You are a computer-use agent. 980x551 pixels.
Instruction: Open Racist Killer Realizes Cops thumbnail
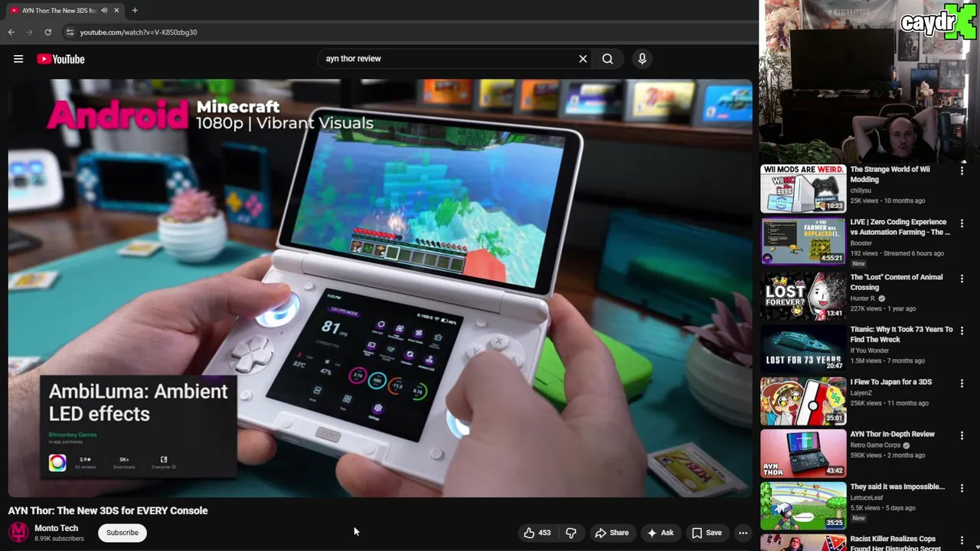(803, 543)
